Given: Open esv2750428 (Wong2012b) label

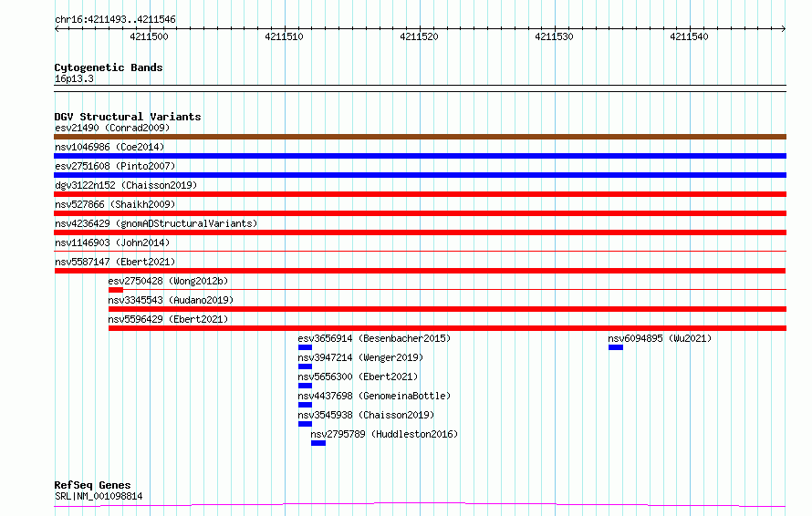Looking at the screenshot, I should 168,281.
